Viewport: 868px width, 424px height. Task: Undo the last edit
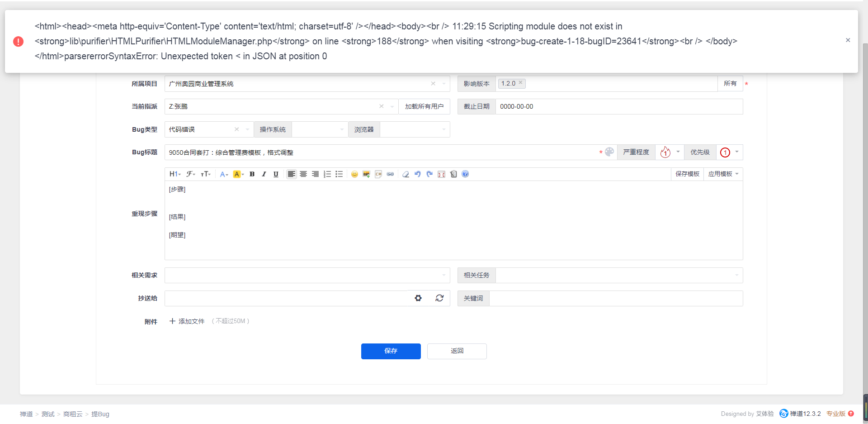coord(418,174)
